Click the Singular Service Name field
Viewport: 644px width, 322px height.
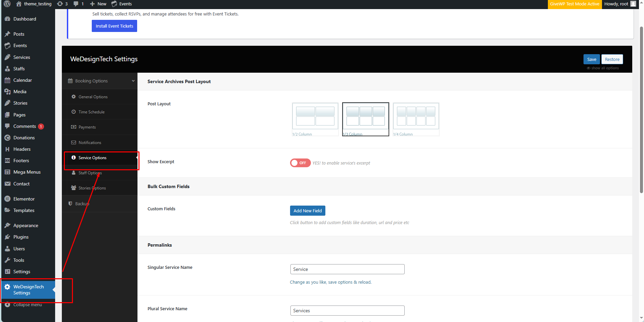coord(347,269)
